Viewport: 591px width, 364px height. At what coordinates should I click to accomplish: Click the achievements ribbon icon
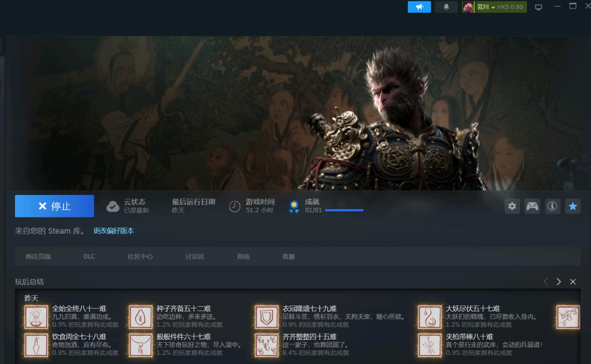pyautogui.click(x=294, y=207)
